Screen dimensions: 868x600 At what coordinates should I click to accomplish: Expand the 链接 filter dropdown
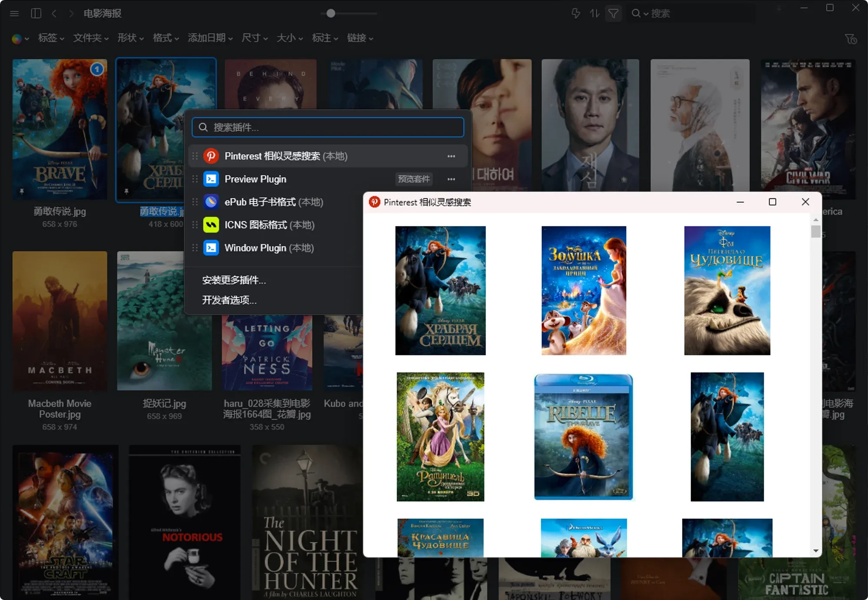click(360, 38)
